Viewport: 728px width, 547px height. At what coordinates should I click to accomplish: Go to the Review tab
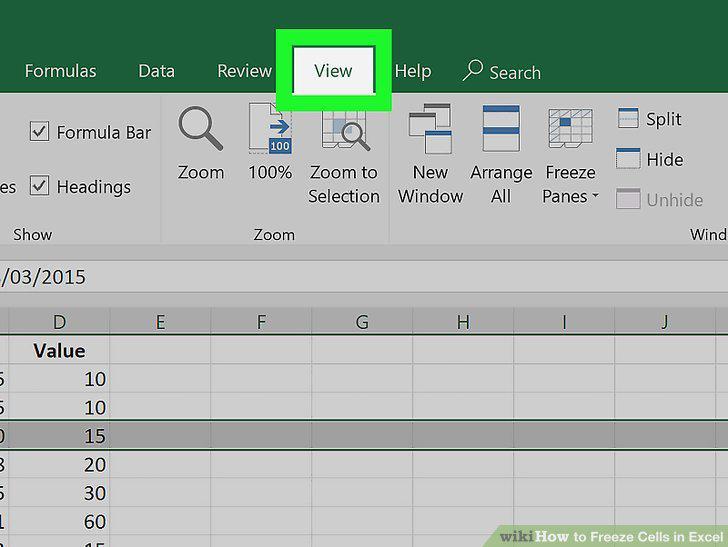coord(244,71)
